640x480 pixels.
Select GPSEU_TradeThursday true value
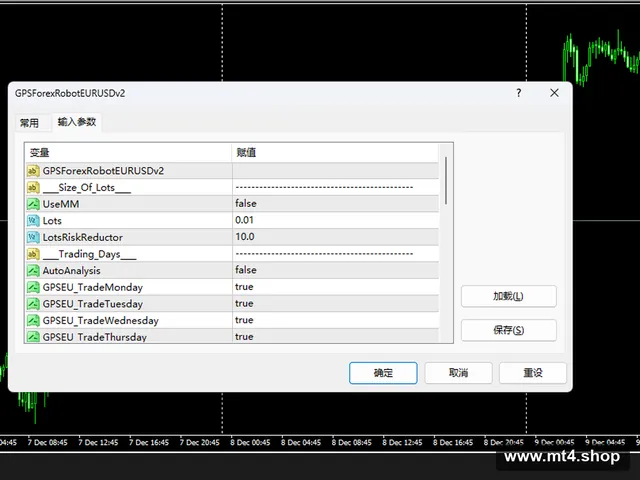point(336,336)
